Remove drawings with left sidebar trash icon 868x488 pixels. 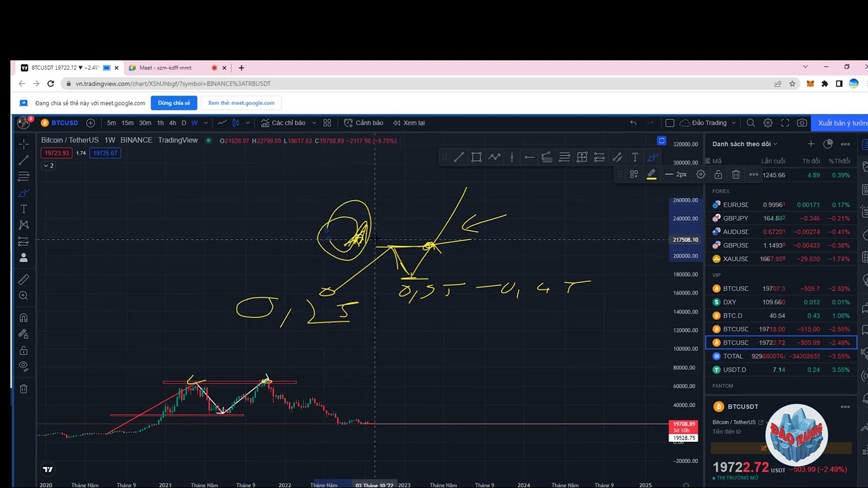24,388
